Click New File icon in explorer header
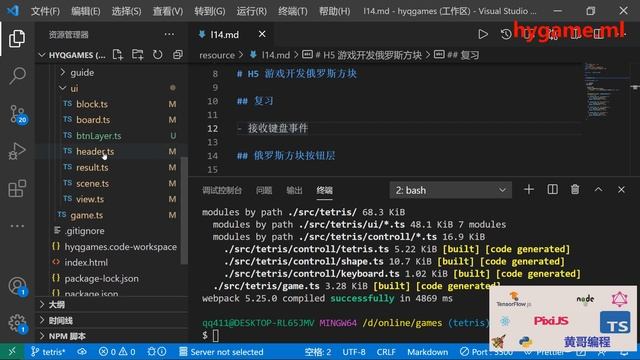640x360 pixels. [118, 55]
